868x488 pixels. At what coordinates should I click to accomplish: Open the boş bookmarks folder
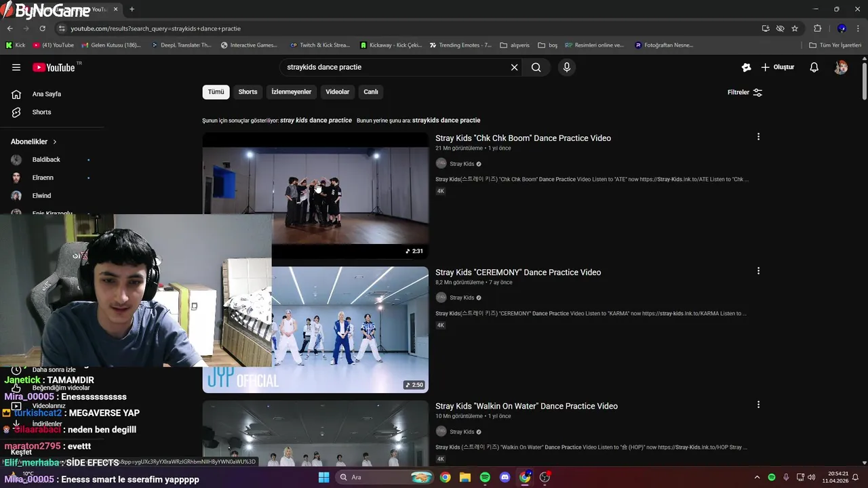tap(548, 45)
